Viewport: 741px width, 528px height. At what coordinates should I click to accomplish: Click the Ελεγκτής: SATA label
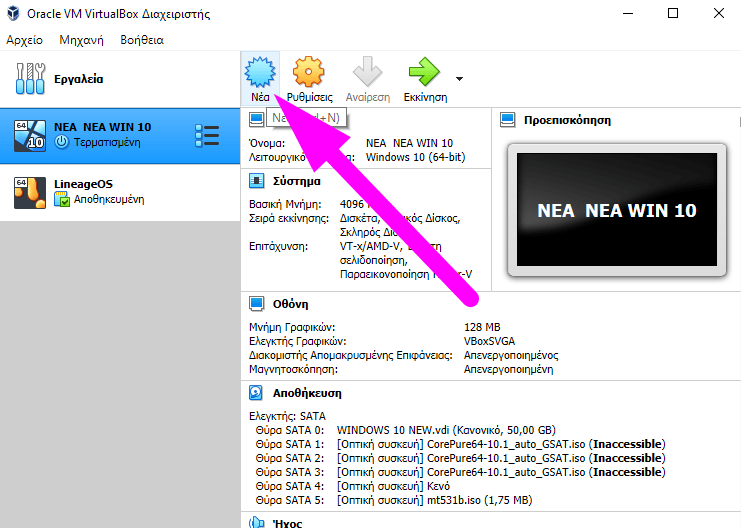(x=287, y=416)
